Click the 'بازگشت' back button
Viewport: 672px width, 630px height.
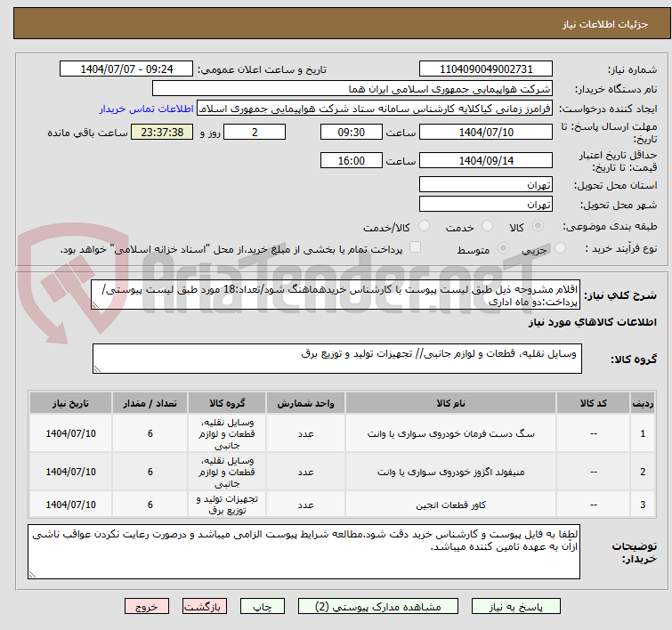point(206,606)
